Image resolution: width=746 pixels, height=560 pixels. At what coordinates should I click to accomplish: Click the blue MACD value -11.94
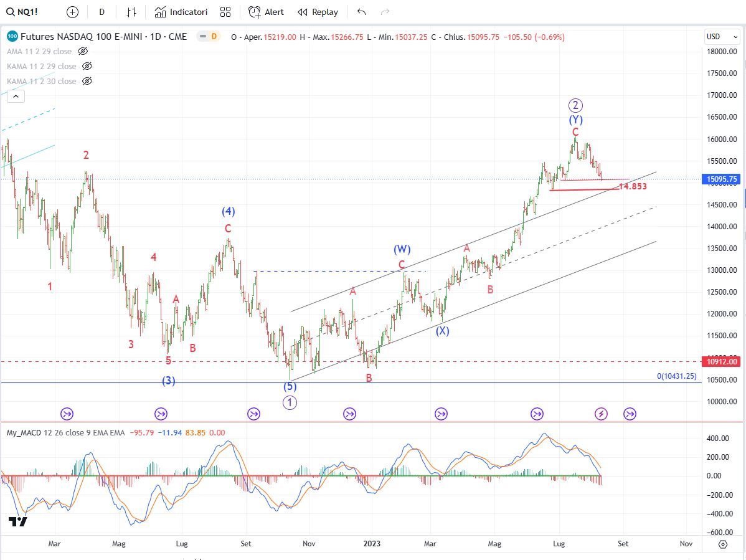(x=170, y=433)
